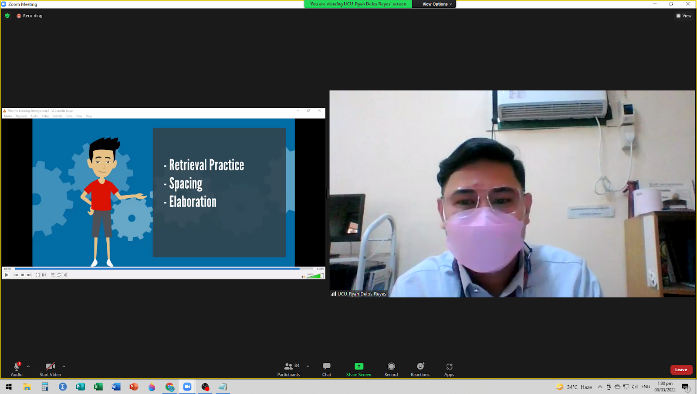Screen dimensions: 697x394
Task: Click the green encryption shield icon
Action: pos(7,16)
